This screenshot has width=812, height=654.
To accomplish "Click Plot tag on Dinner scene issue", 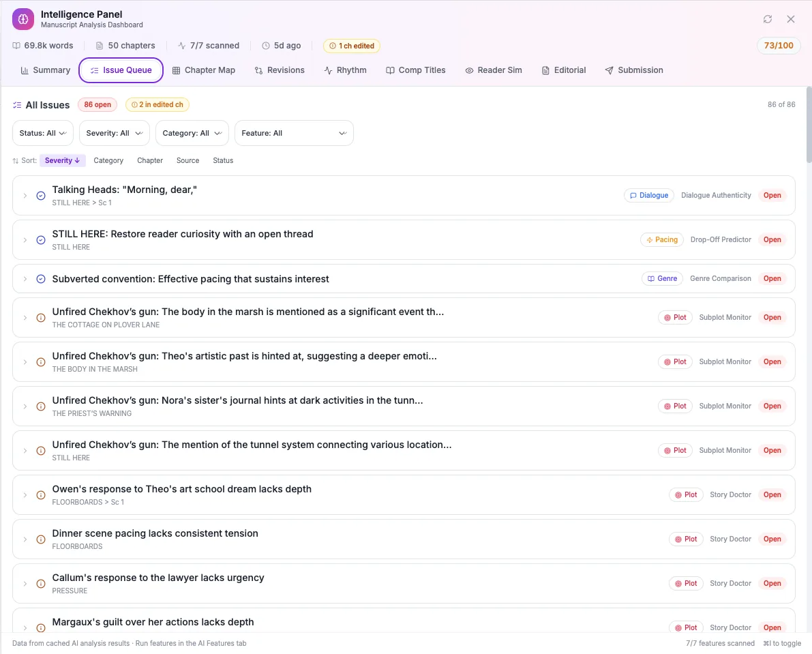I will click(686, 539).
